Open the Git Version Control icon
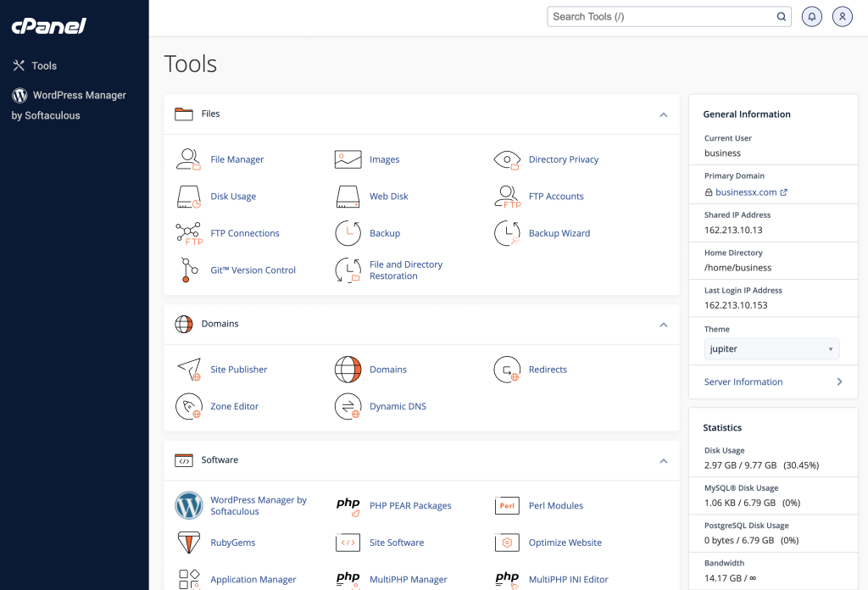 click(188, 270)
